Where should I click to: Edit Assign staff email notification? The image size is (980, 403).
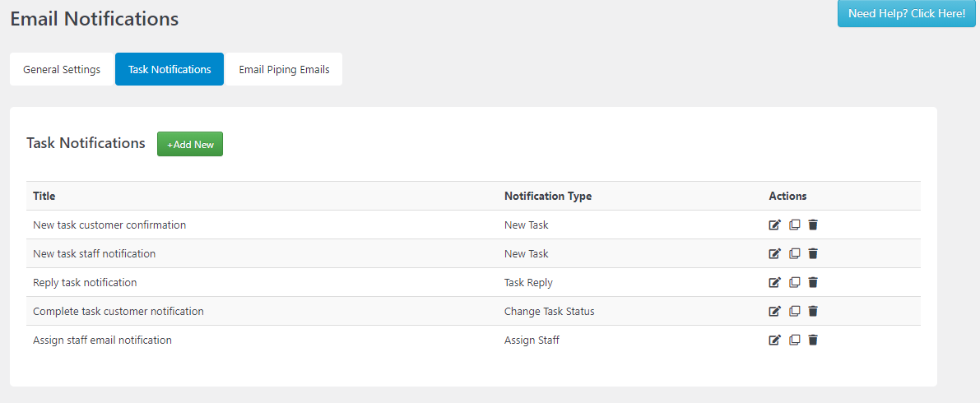pyautogui.click(x=775, y=340)
